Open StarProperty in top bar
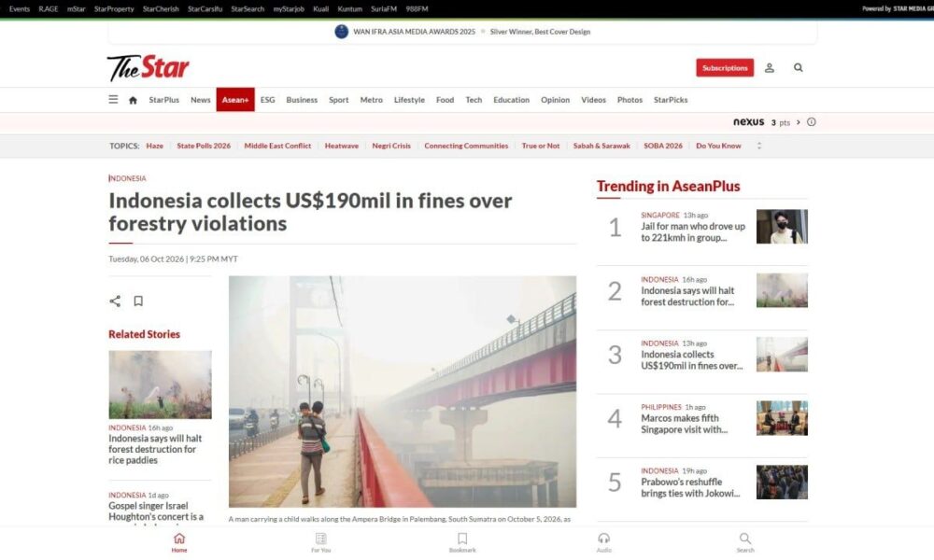 114,9
